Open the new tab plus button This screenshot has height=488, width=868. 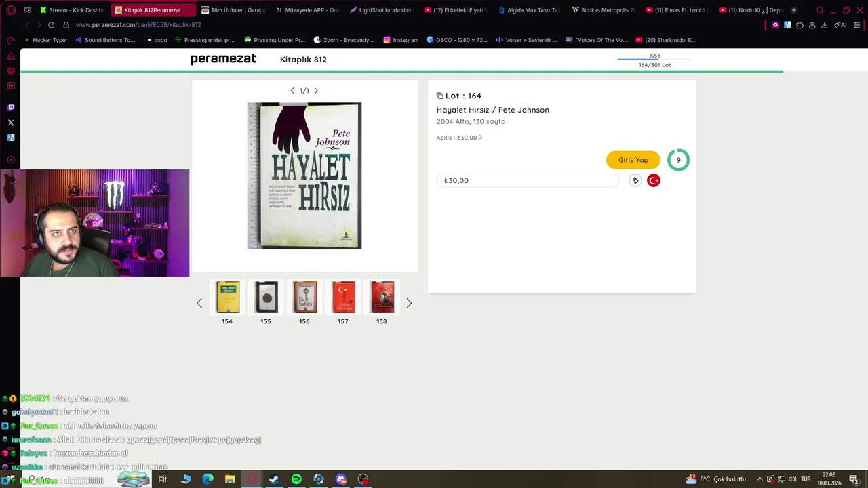coord(794,10)
